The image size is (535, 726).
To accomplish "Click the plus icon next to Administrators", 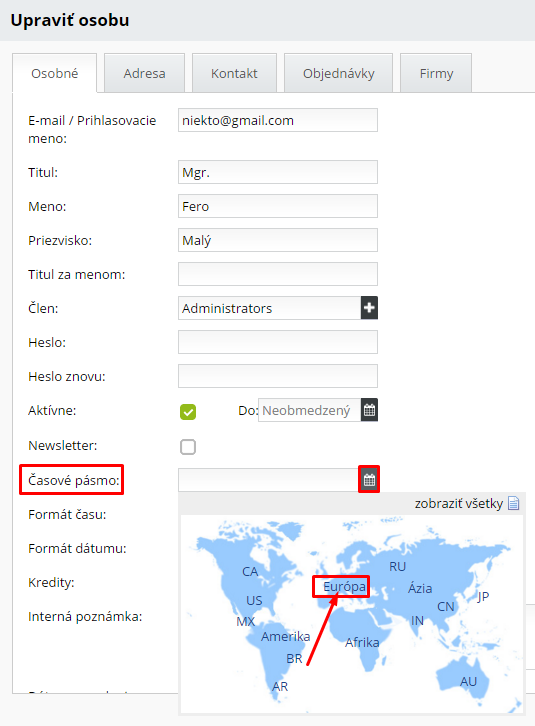I will point(369,308).
